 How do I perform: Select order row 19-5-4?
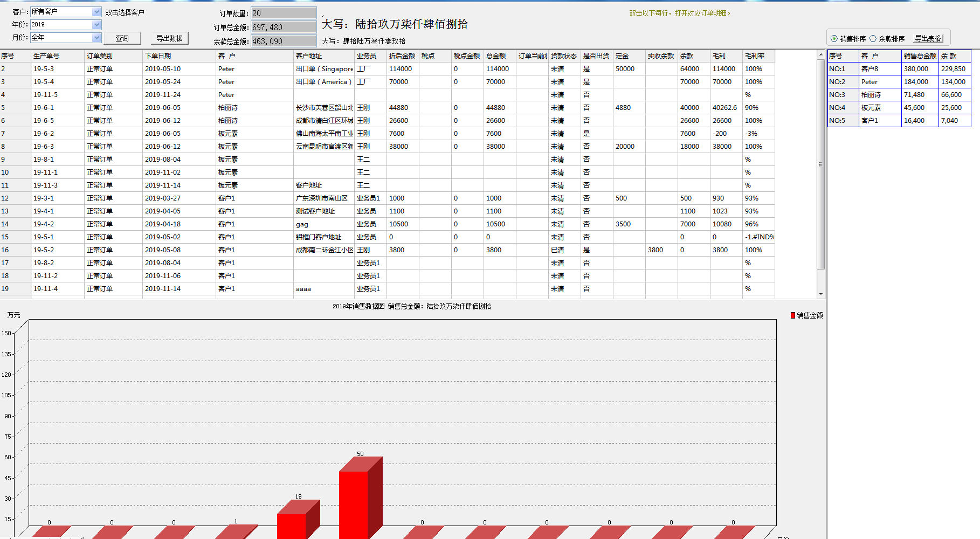388,81
